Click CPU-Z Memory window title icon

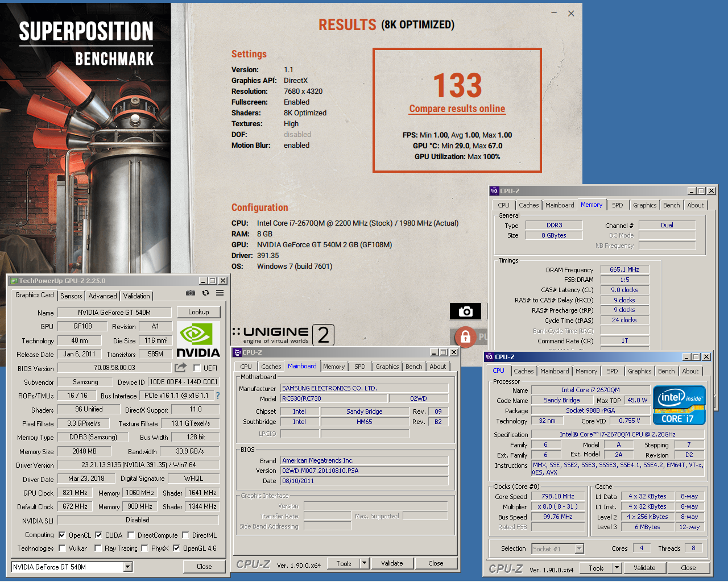pos(495,191)
